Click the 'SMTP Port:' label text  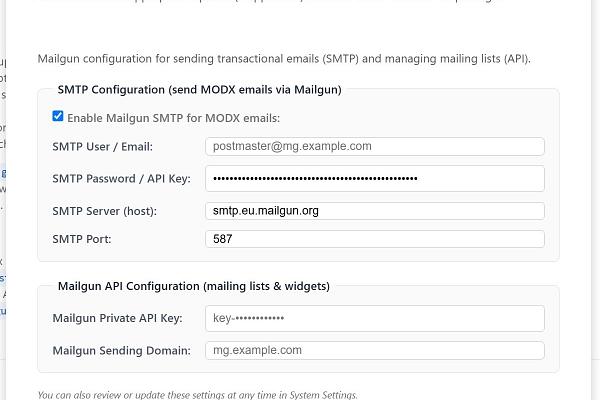coord(82,239)
